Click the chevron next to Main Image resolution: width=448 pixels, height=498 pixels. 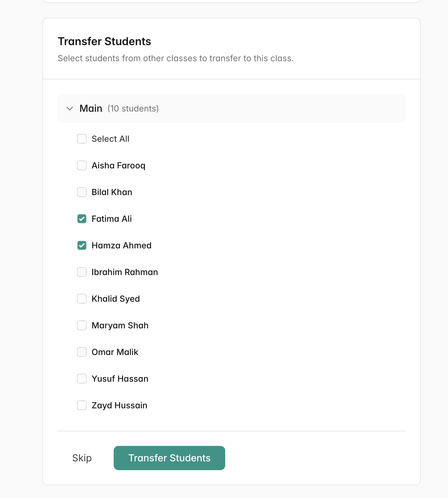point(69,108)
